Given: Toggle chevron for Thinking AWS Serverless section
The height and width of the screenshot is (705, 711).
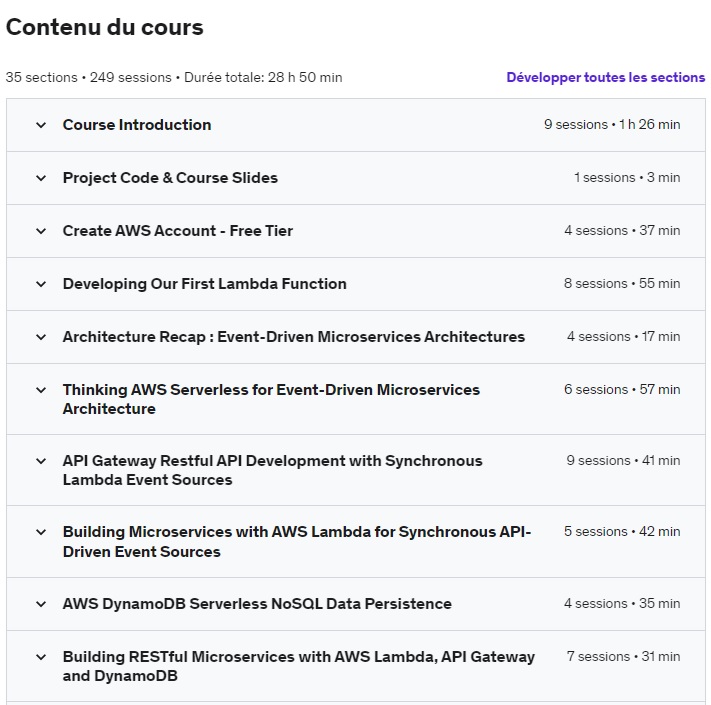Looking at the screenshot, I should (41, 390).
